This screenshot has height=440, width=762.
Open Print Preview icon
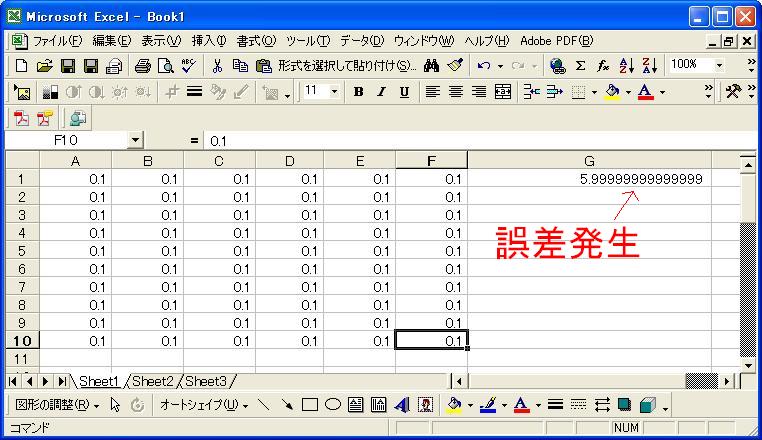click(166, 65)
